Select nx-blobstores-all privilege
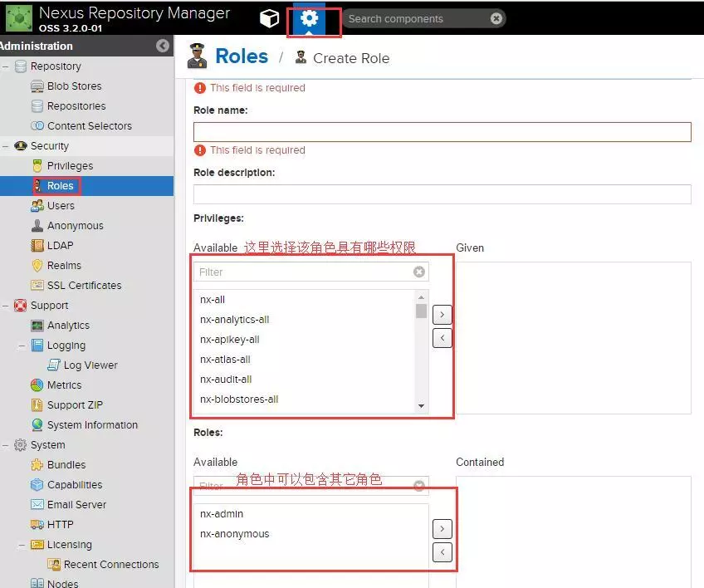704x588 pixels. pos(306,399)
